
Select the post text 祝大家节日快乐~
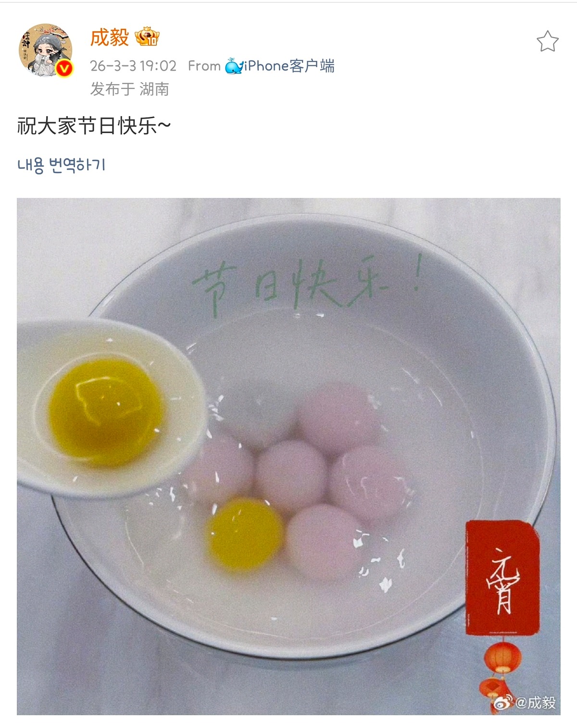pyautogui.click(x=94, y=126)
